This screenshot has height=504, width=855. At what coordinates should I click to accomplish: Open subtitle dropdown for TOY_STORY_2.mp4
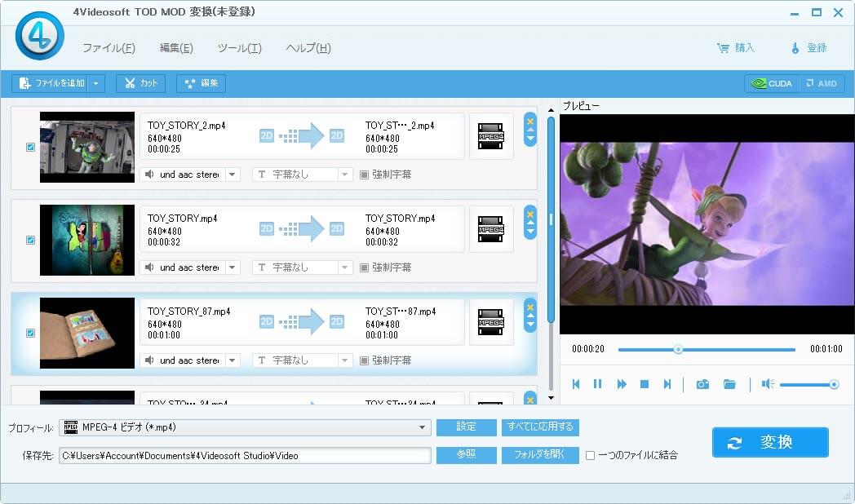pos(344,175)
